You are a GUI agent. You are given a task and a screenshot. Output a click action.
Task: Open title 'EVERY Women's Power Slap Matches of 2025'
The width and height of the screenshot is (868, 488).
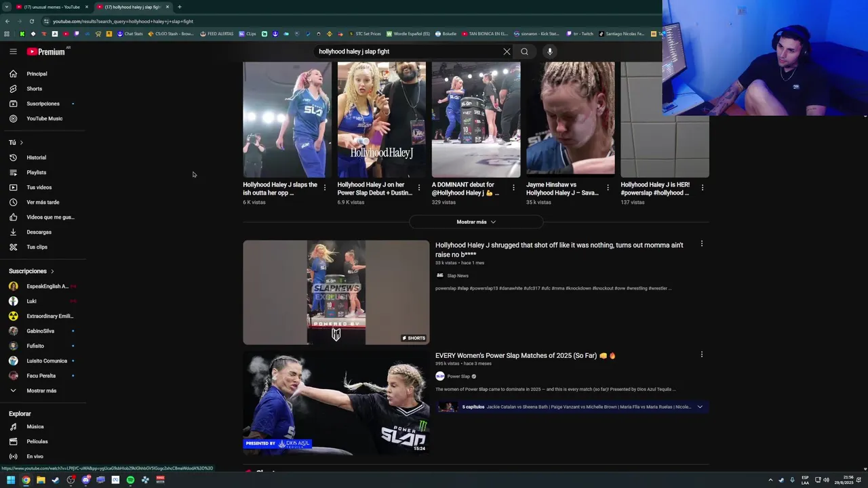pyautogui.click(x=525, y=355)
